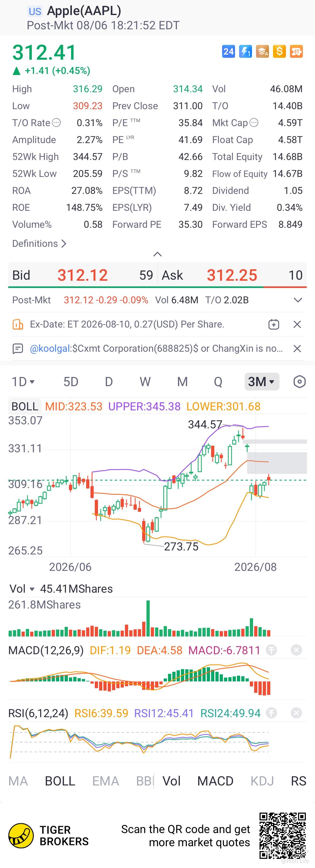Add ex-date reminder with calendar plus icon

[x=274, y=325]
